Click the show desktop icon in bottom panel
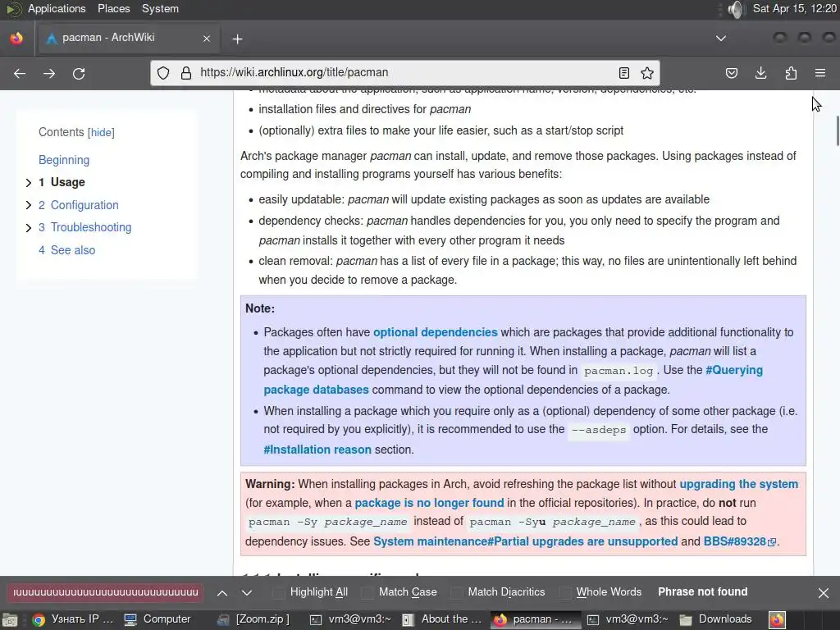This screenshot has width=840, height=630. pyautogui.click(x=9, y=620)
